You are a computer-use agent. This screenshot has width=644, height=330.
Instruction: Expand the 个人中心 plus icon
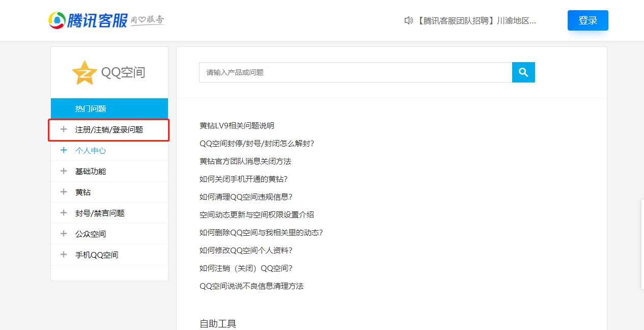click(x=64, y=150)
